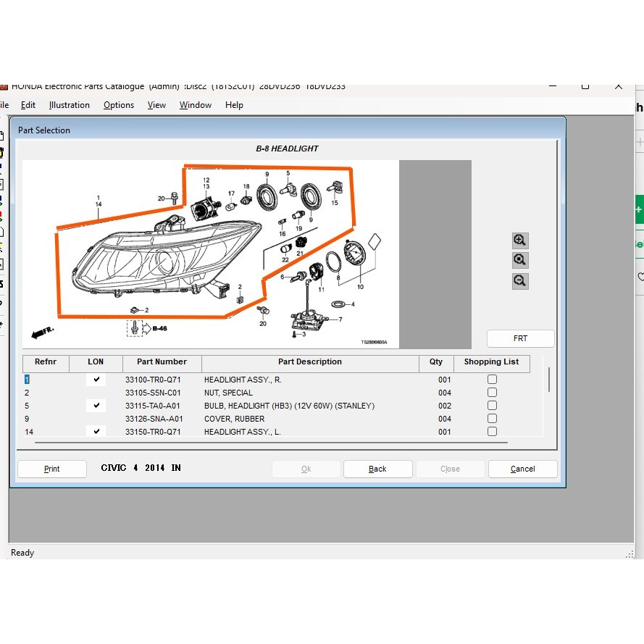
Task: Click the Honda application icon in title bar
Action: point(4,86)
